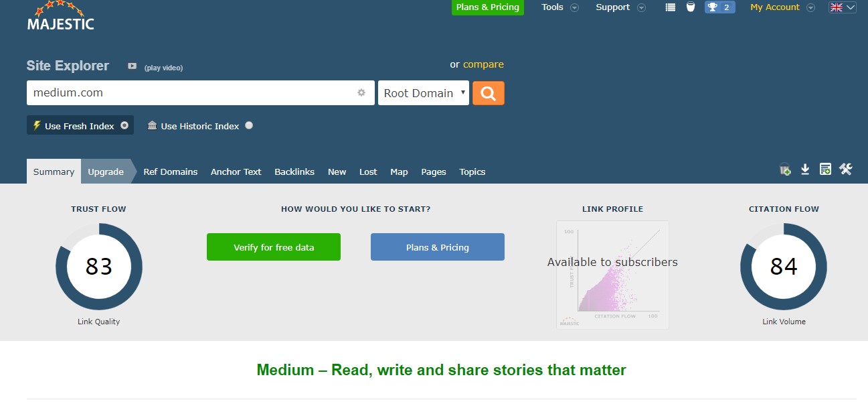The image size is (868, 404).
Task: Click the HOW WOULD YOU LIKE TO START? heading
Action: pos(356,209)
